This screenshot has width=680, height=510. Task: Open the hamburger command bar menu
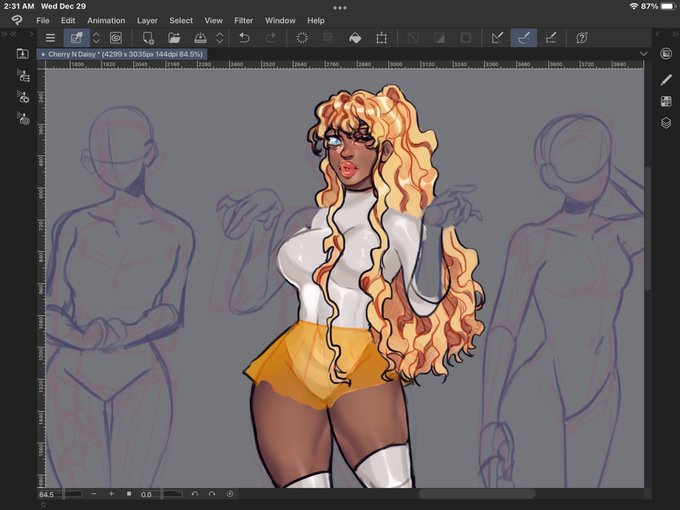point(50,38)
